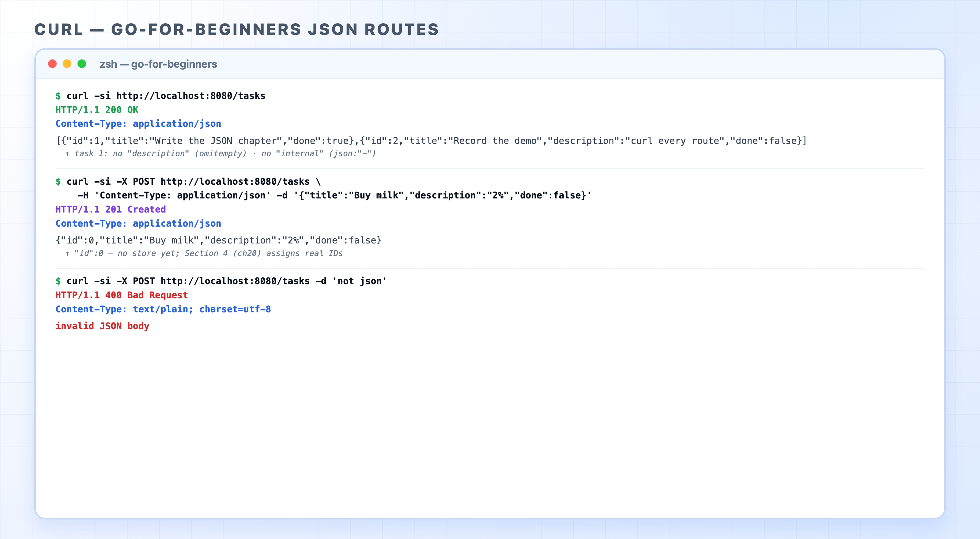Click the note 'task 1: no "description" (omitempty)'
This screenshot has width=980, height=539.
(220, 154)
